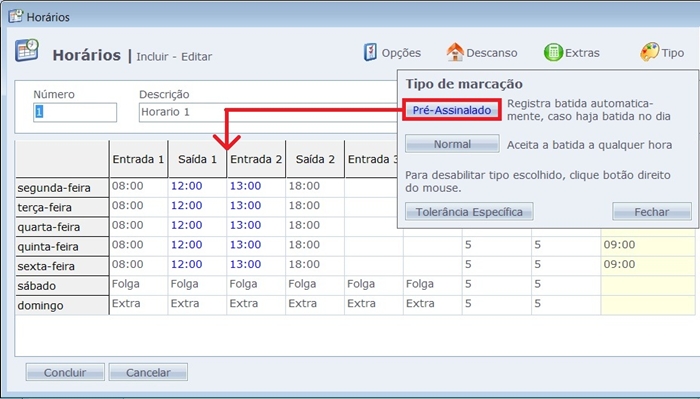Select the terça-feira row header
This screenshot has width=700, height=399.
click(62, 208)
